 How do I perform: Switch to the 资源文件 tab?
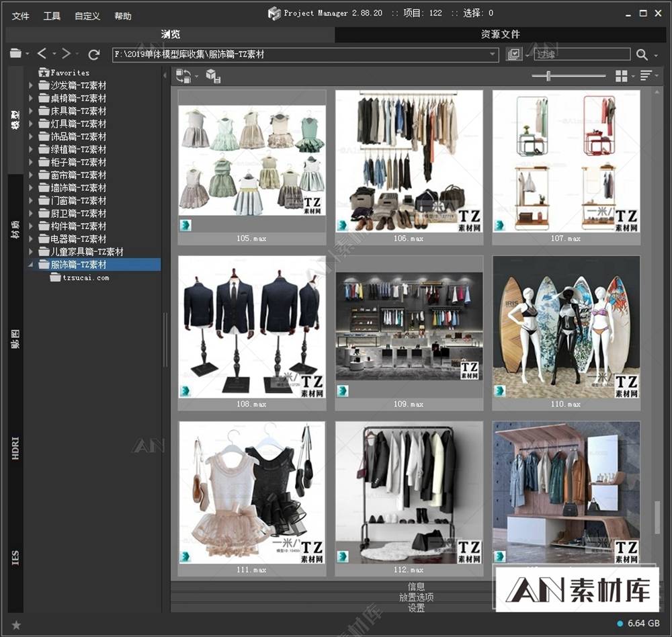click(x=500, y=34)
